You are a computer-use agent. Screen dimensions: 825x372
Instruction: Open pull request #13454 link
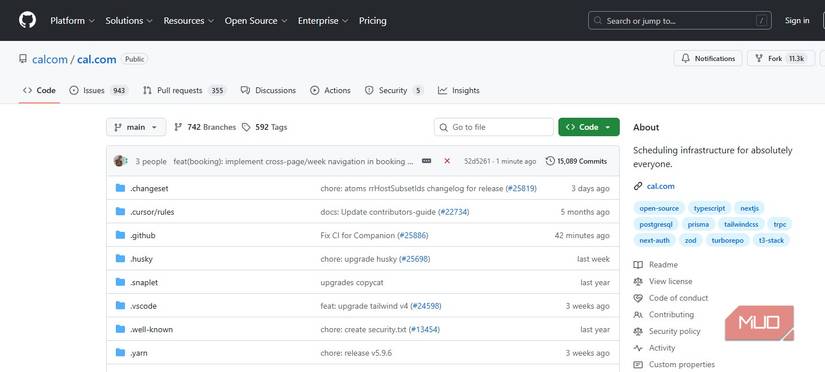coord(424,329)
